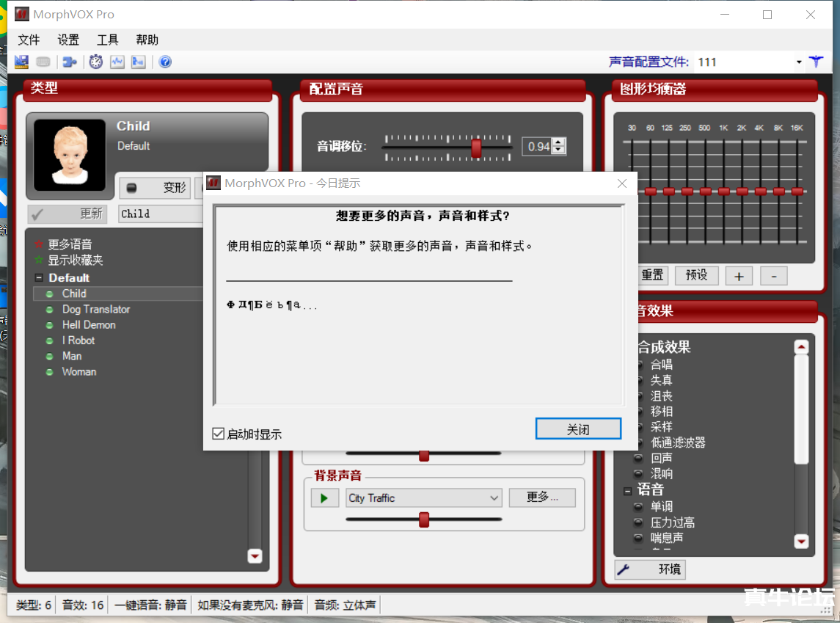Open the 设置 menu
The height and width of the screenshot is (623, 840).
[68, 40]
